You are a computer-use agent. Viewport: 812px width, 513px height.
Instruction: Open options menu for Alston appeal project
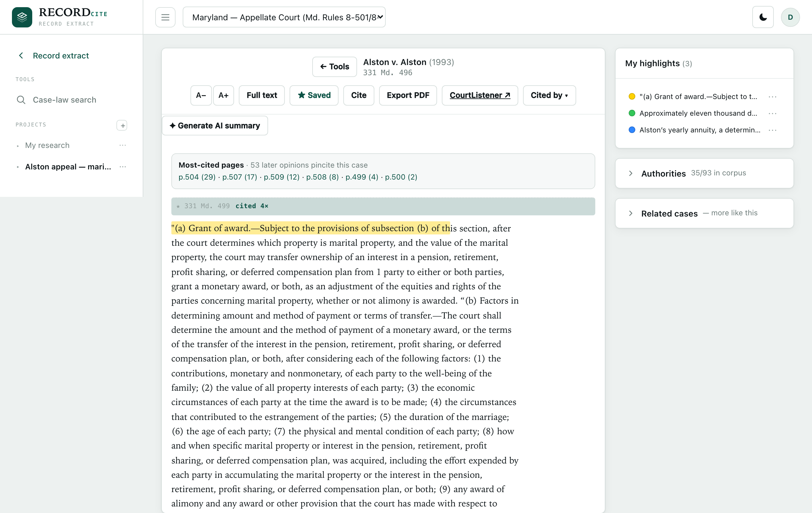(123, 167)
